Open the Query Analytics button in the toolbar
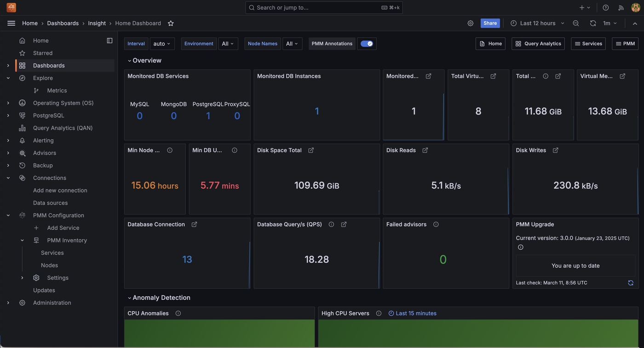The width and height of the screenshot is (644, 348). click(x=538, y=43)
